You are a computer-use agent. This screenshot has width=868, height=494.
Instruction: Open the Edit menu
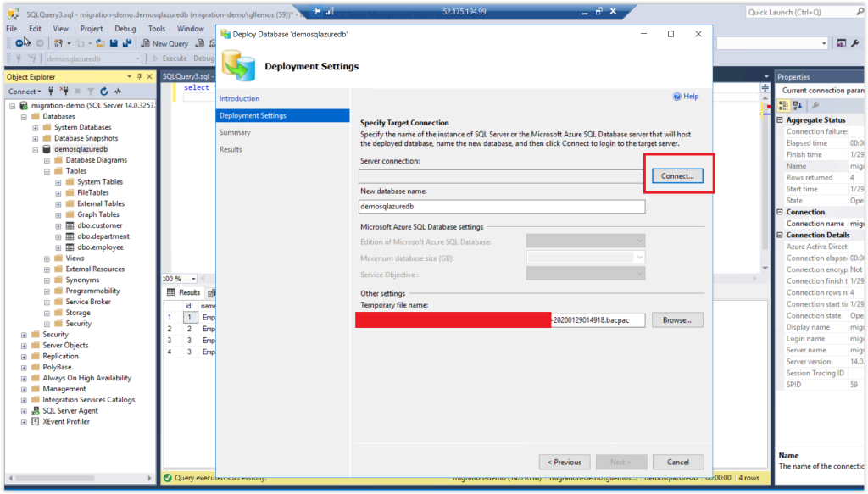click(35, 28)
